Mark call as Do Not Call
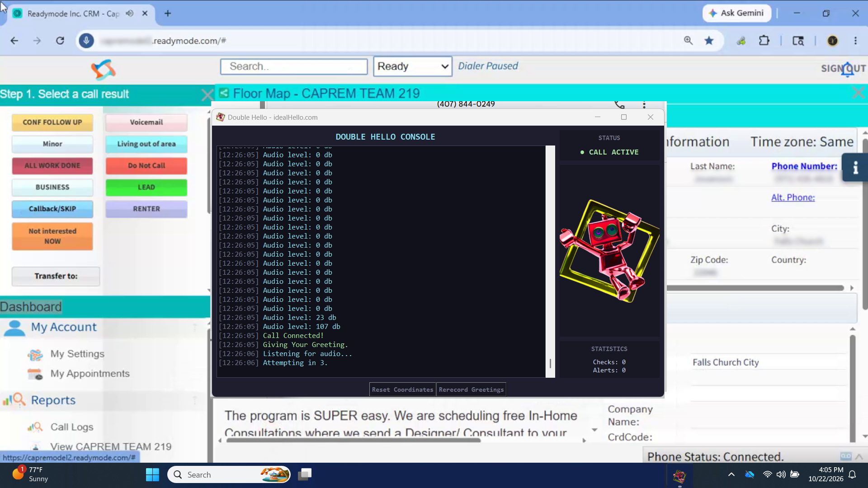The image size is (868, 488). (x=146, y=166)
